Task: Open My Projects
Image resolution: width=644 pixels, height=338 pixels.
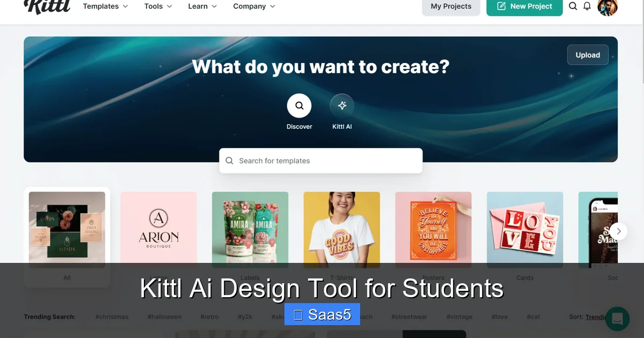Action: click(451, 6)
